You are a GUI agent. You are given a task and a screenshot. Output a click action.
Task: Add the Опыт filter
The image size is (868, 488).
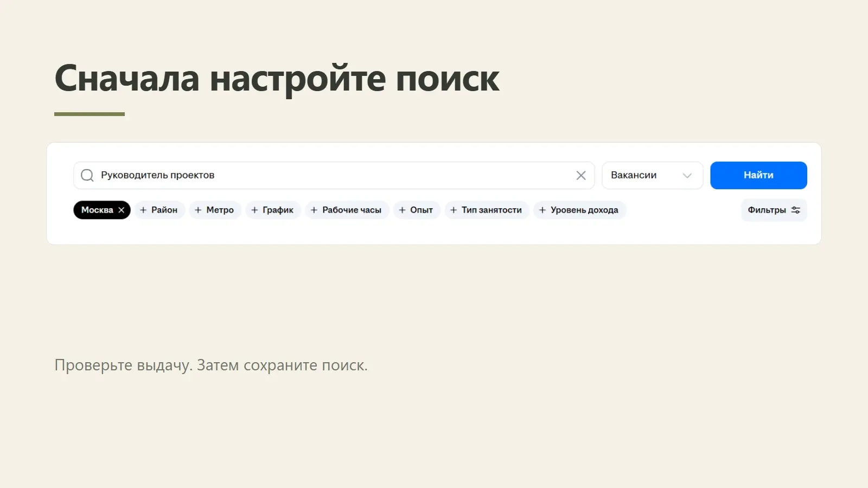(417, 210)
